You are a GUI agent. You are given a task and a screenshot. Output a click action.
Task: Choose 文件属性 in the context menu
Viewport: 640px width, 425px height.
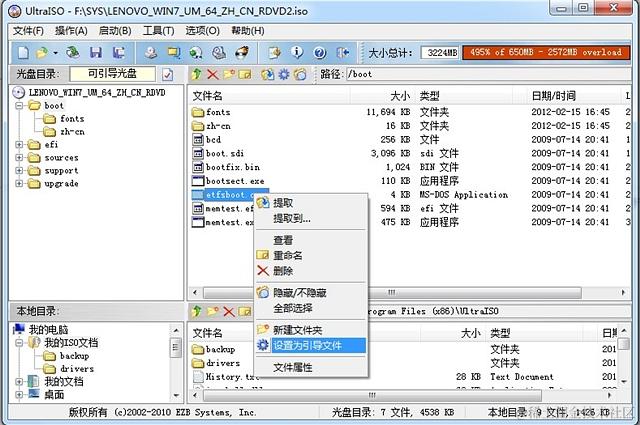click(310, 368)
